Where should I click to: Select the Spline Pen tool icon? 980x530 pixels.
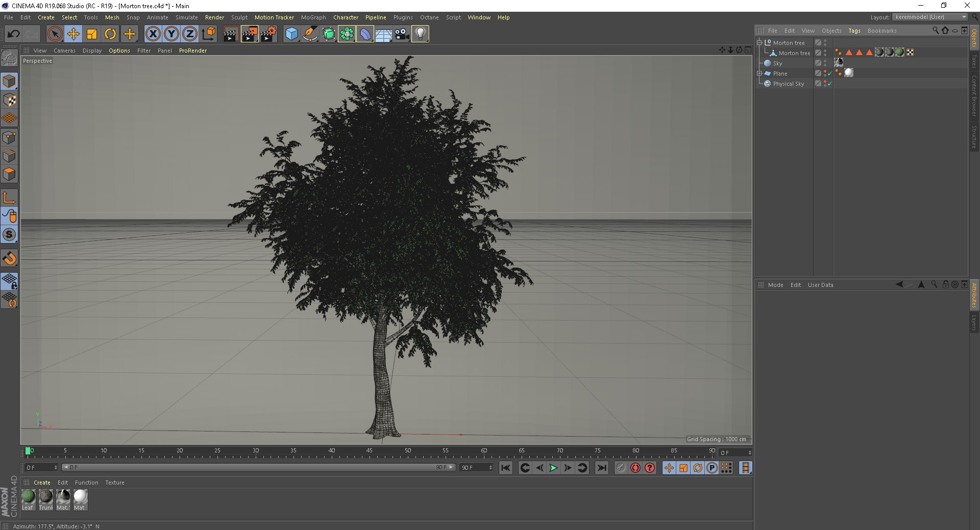coord(310,34)
